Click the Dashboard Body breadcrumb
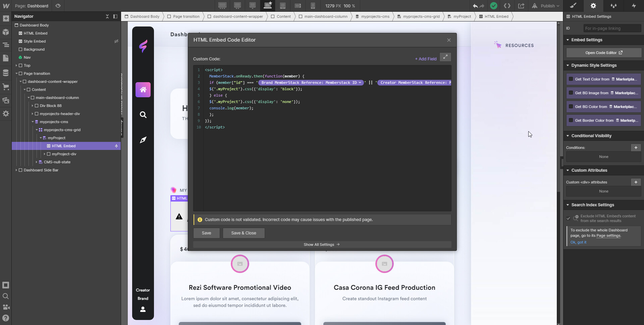 tap(142, 16)
